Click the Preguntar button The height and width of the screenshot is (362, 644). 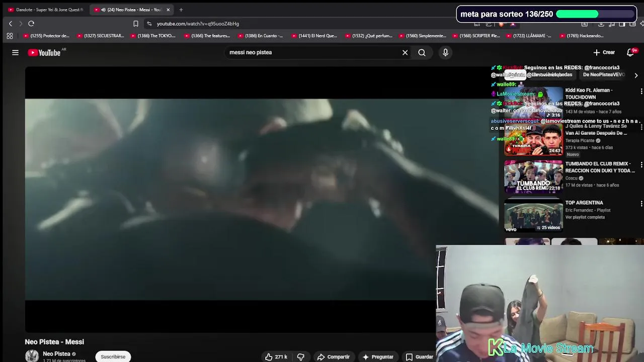click(377, 357)
